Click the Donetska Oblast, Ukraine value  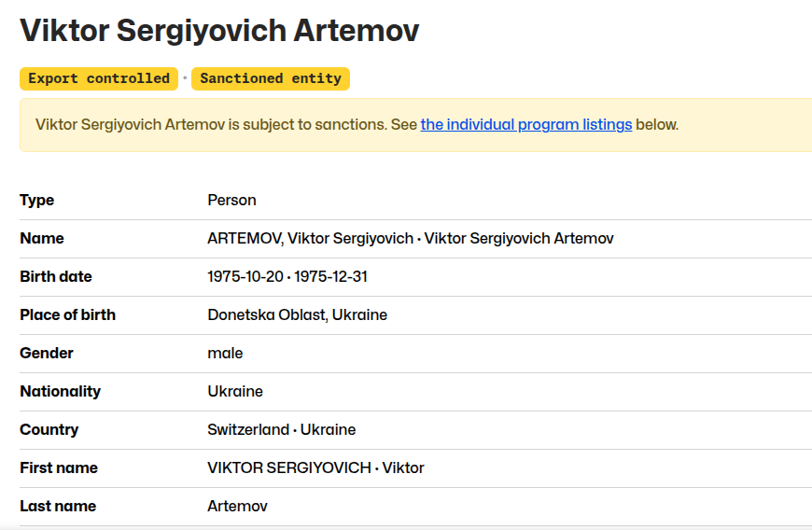click(x=297, y=314)
